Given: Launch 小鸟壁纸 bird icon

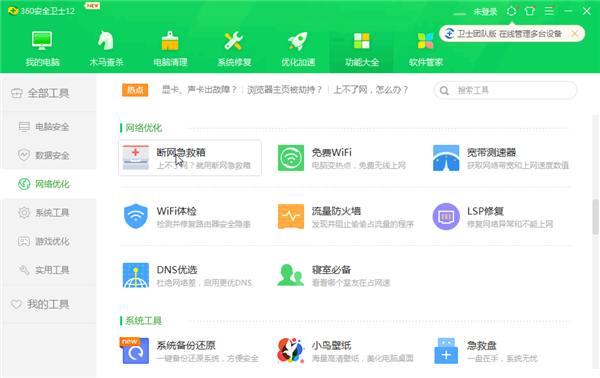Looking at the screenshot, I should [290, 350].
